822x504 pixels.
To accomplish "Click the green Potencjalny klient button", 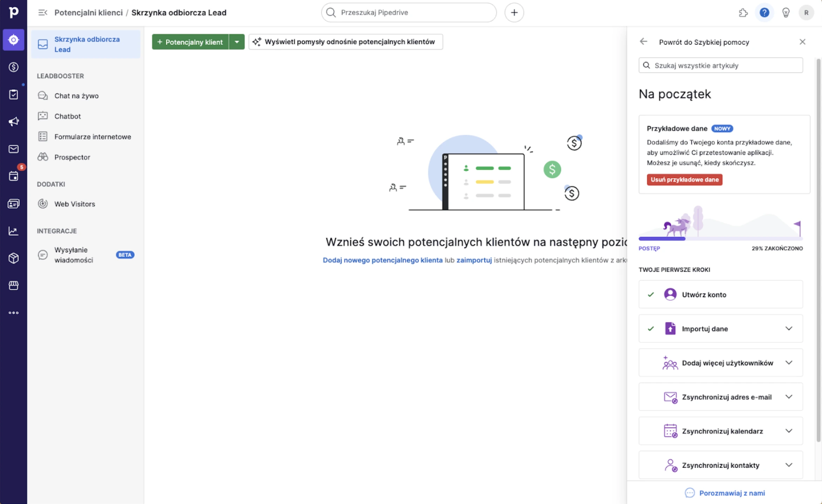I will click(x=190, y=42).
